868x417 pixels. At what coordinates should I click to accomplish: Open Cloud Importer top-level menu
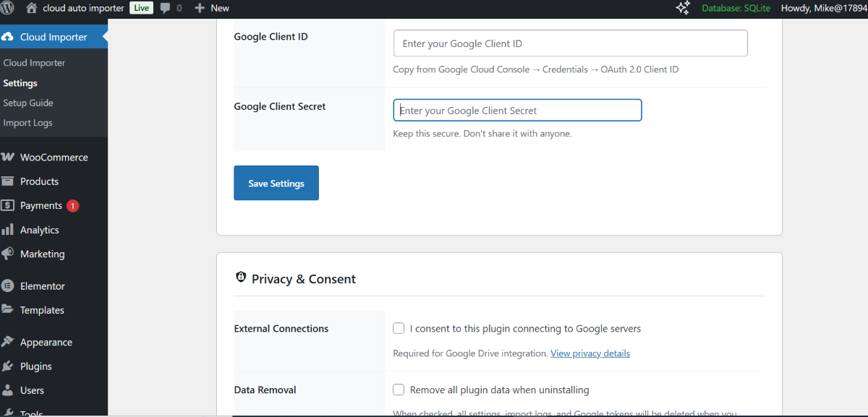[x=54, y=37]
